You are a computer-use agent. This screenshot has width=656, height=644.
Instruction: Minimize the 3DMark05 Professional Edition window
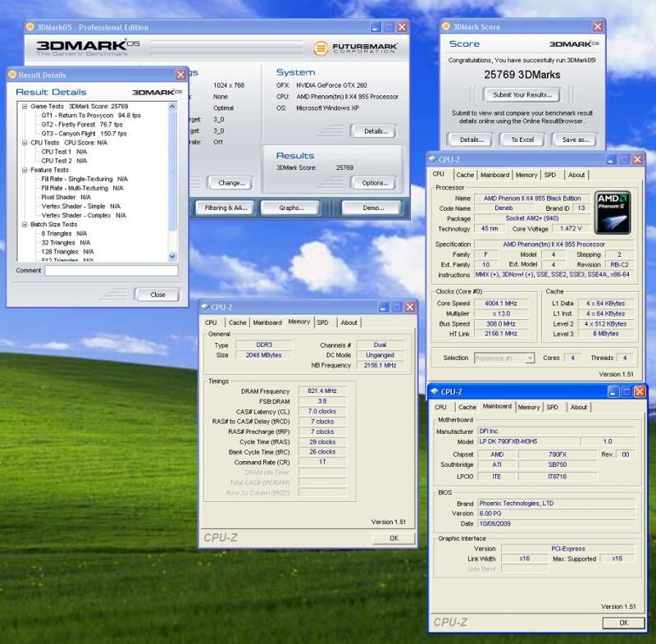(x=376, y=27)
